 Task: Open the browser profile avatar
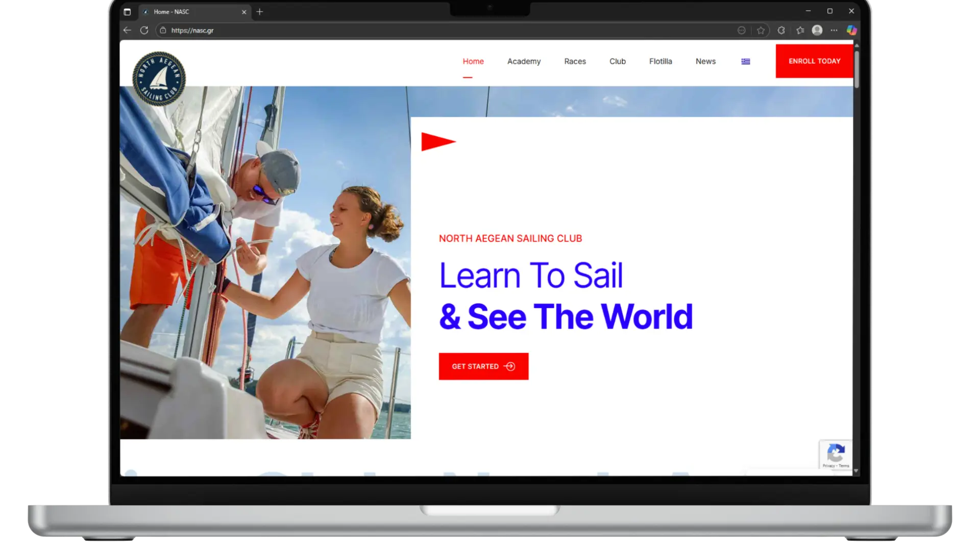817,31
